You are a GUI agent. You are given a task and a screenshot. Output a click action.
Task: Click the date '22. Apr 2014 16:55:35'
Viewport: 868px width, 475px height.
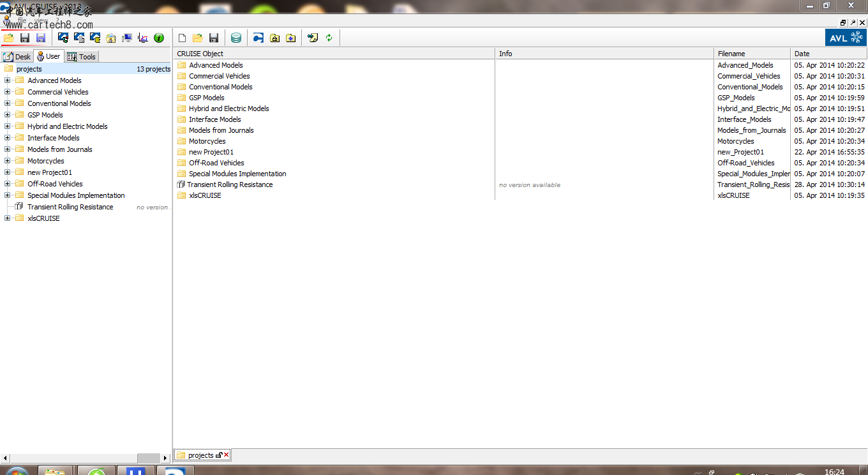[830, 152]
